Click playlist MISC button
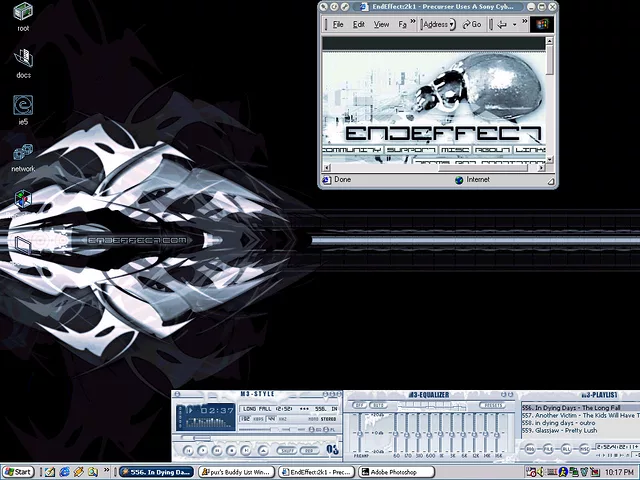This screenshot has height=480, width=640. (x=584, y=449)
